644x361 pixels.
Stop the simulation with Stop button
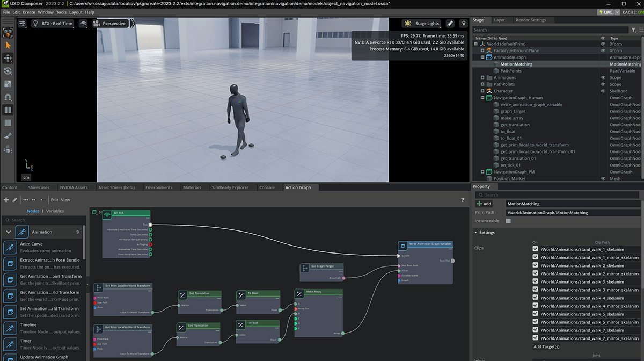click(8, 123)
